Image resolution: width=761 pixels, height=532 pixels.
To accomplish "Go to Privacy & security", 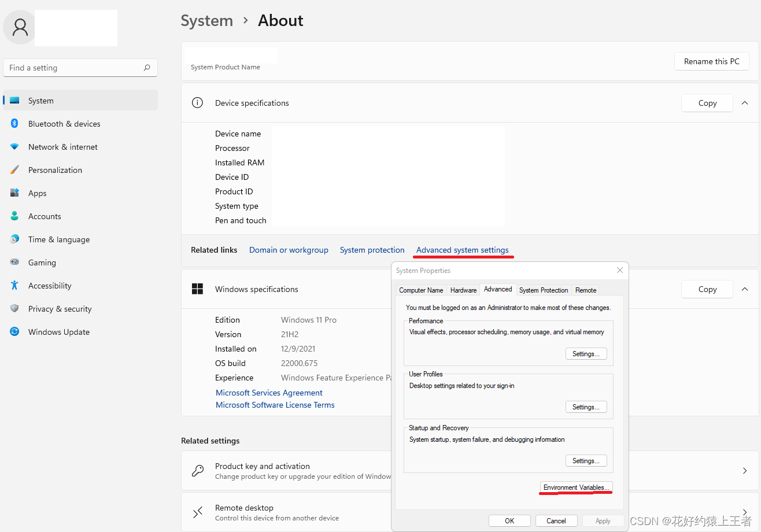I will click(80, 309).
